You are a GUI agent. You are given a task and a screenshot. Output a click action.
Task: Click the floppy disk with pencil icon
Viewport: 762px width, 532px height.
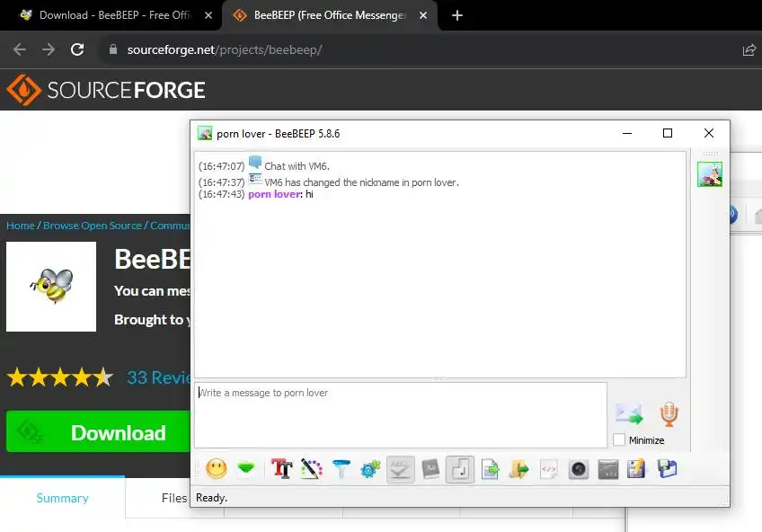click(636, 469)
